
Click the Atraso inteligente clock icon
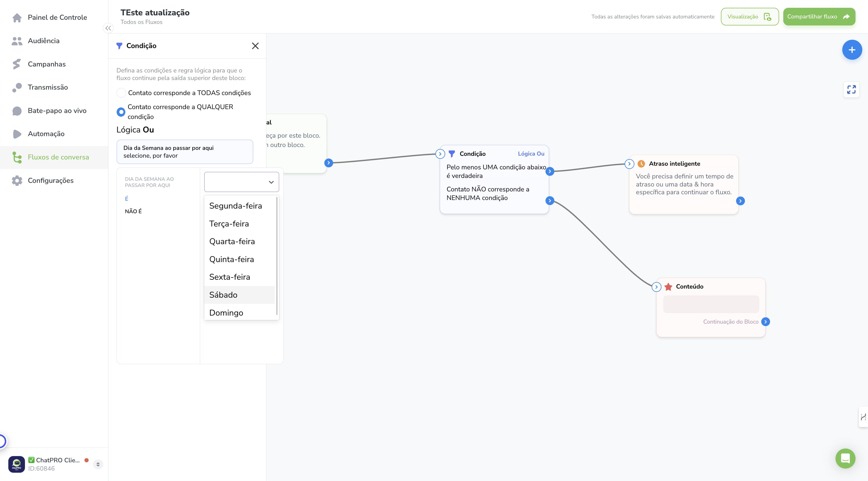pos(641,164)
